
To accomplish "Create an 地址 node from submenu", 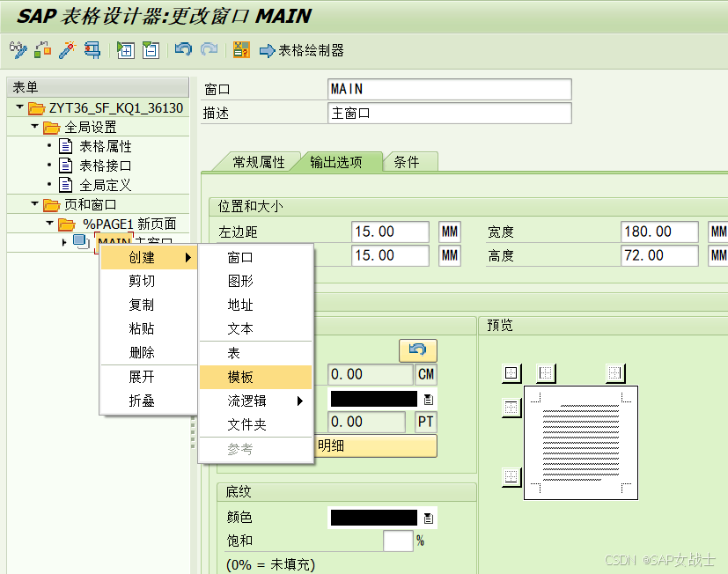I will tap(255, 305).
